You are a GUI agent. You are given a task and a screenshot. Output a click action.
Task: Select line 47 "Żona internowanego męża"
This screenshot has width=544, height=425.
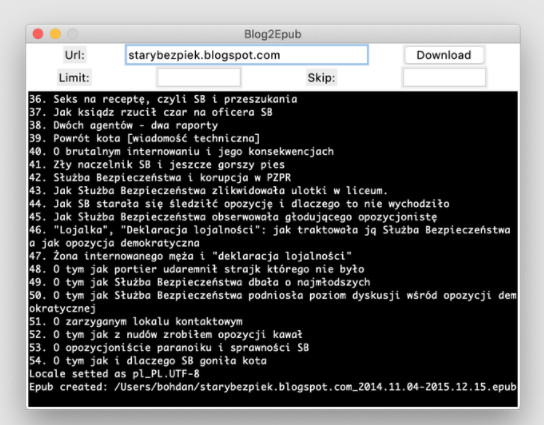click(190, 256)
